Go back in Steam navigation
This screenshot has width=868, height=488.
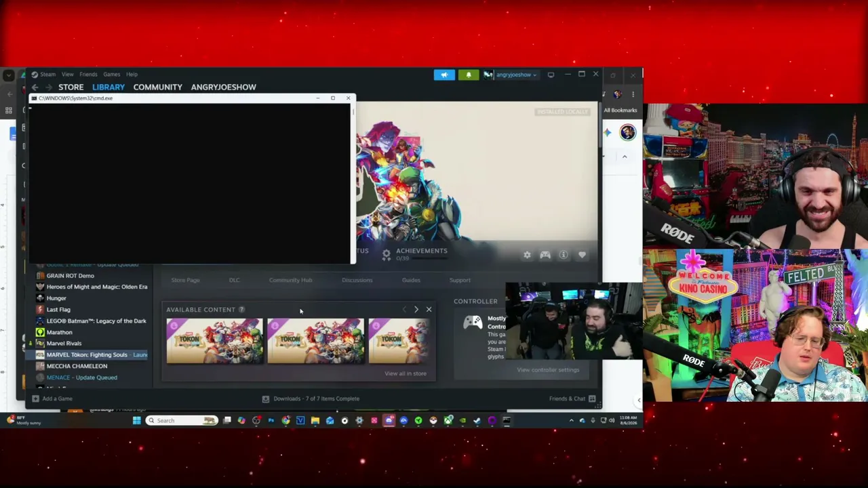(35, 87)
